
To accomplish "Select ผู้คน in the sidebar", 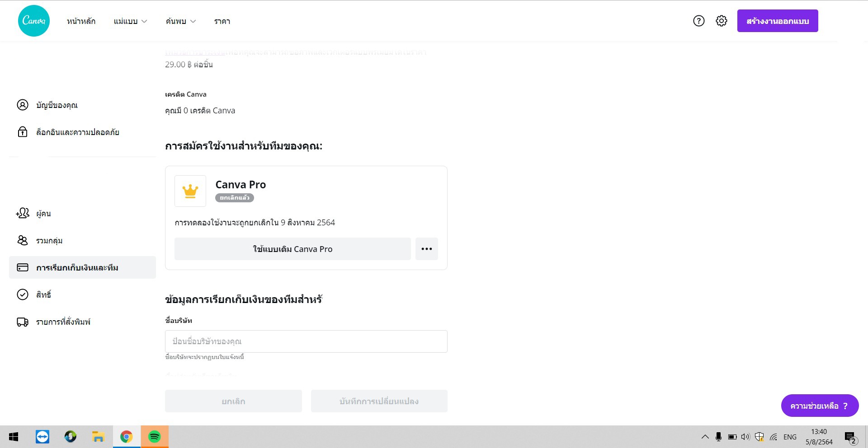I will (82, 213).
